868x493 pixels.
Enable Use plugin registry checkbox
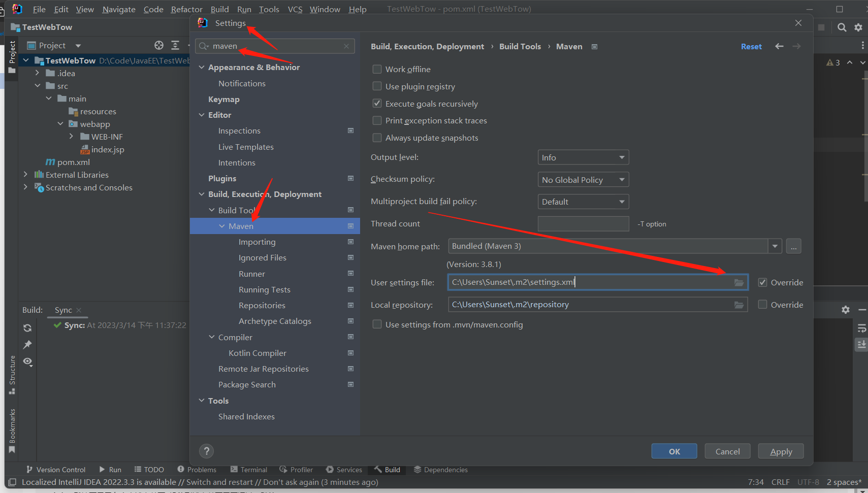point(377,86)
